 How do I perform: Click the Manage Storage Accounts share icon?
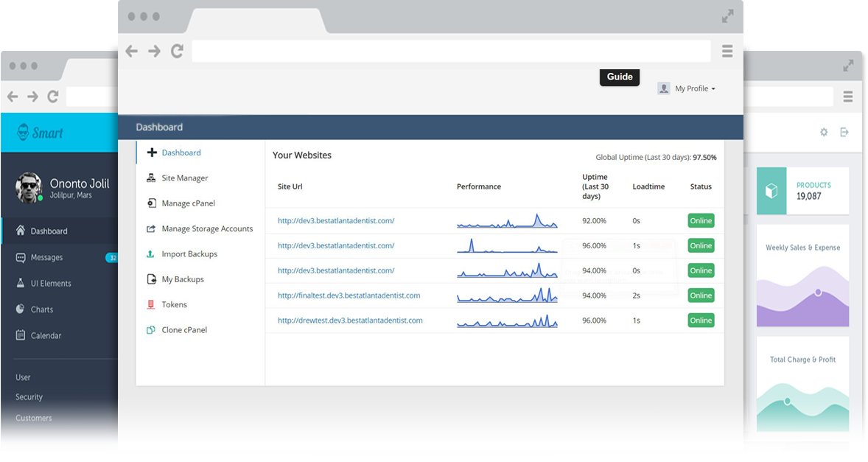tap(151, 229)
